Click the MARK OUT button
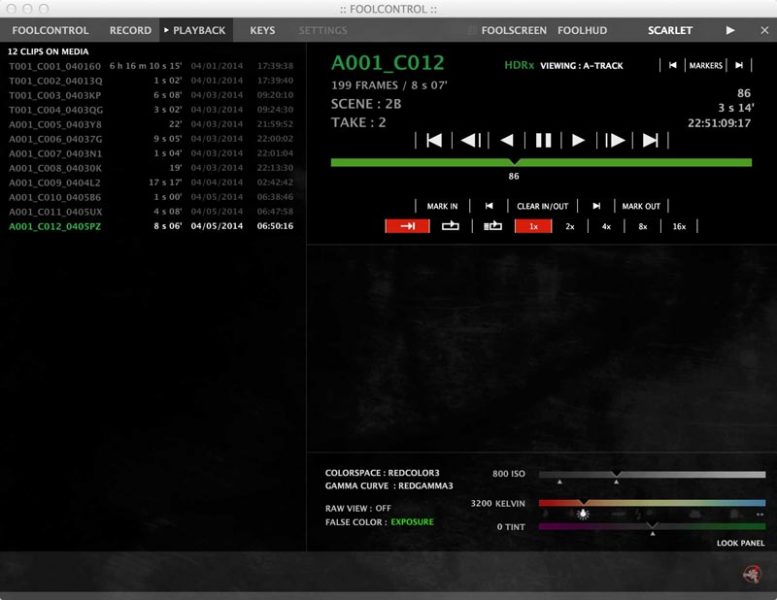The width and height of the screenshot is (777, 600). pyautogui.click(x=641, y=206)
